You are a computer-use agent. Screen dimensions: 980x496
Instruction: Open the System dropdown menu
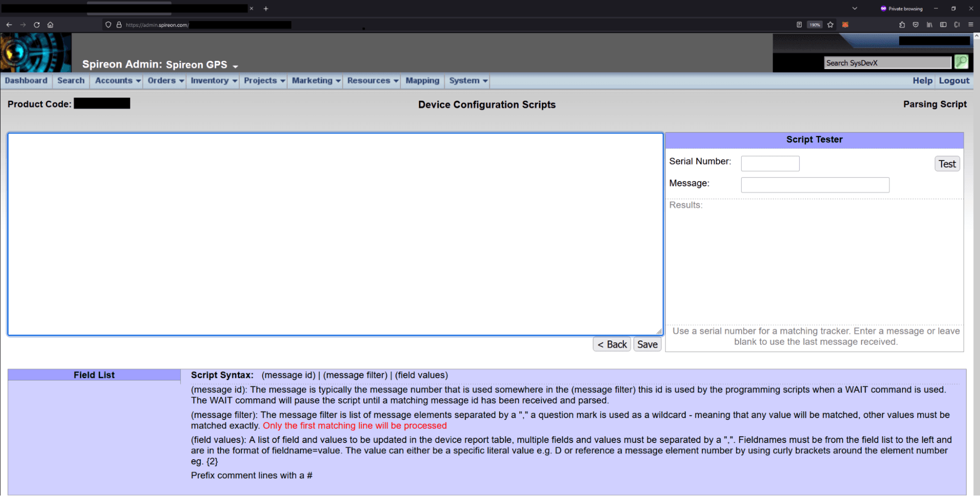pos(468,80)
